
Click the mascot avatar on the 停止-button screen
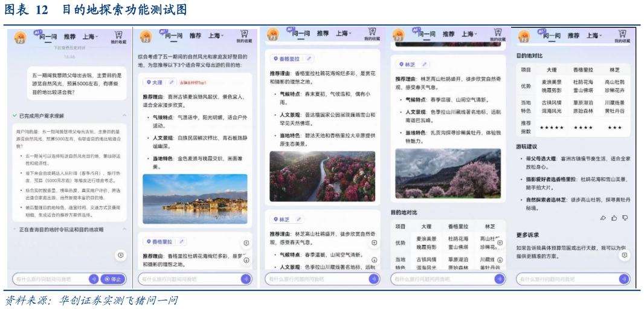click(21, 38)
